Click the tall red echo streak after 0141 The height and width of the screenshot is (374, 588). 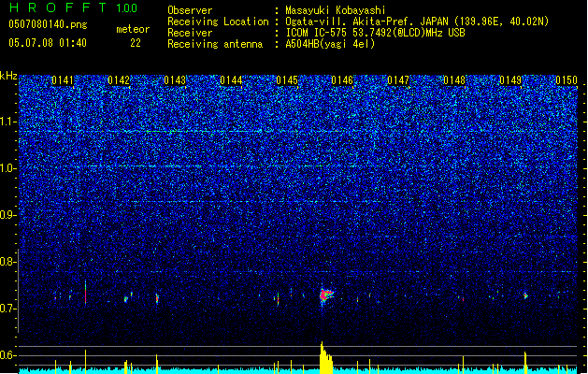pos(85,293)
